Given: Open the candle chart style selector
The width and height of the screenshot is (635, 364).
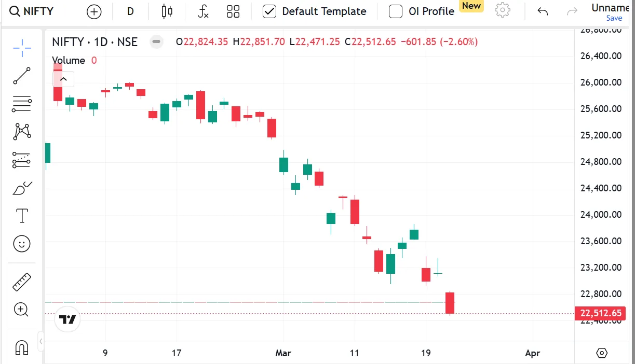Looking at the screenshot, I should [x=166, y=11].
